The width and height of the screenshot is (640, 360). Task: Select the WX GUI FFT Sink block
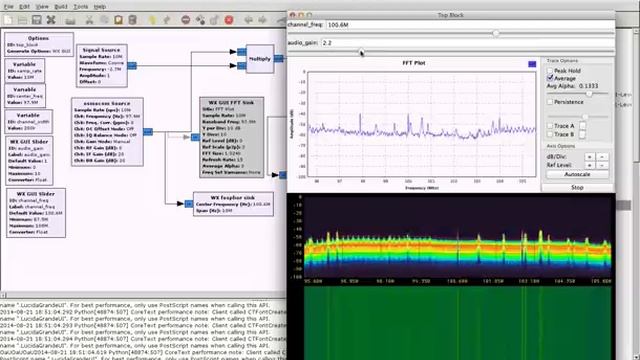pos(231,137)
